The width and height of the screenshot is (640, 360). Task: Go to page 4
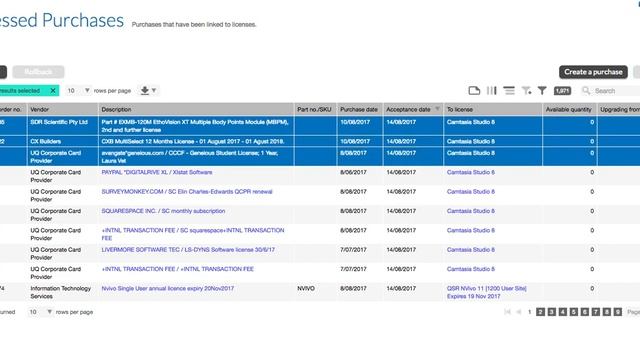coord(562,312)
